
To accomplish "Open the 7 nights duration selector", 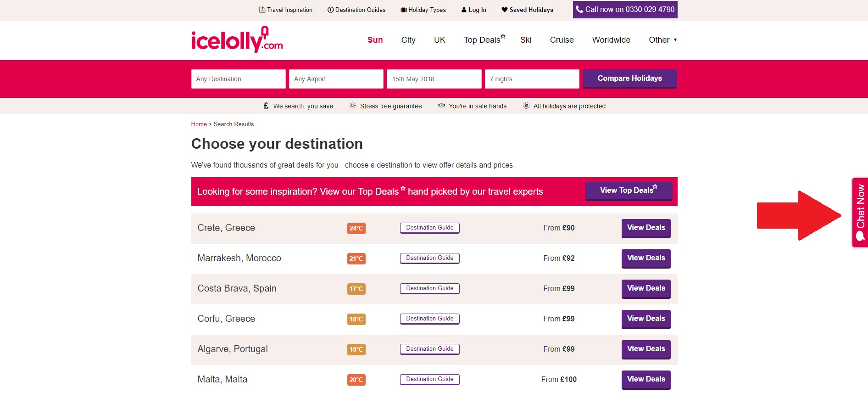I will pos(532,79).
